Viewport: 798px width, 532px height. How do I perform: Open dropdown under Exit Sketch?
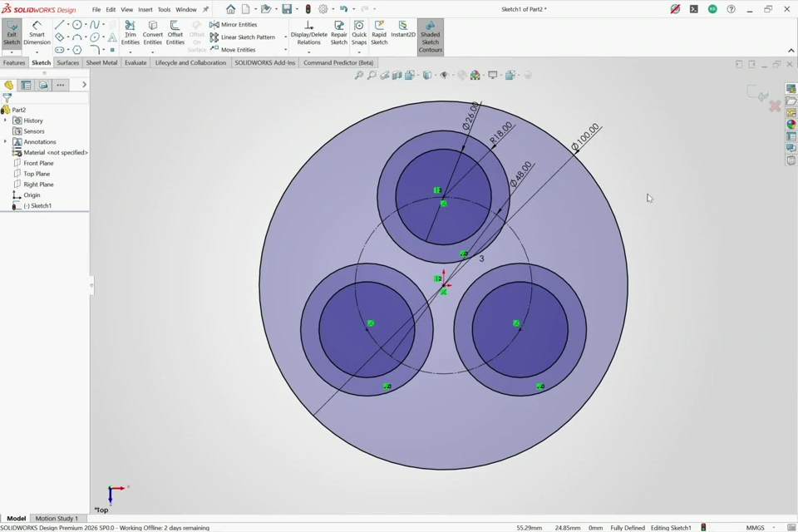pos(11,52)
